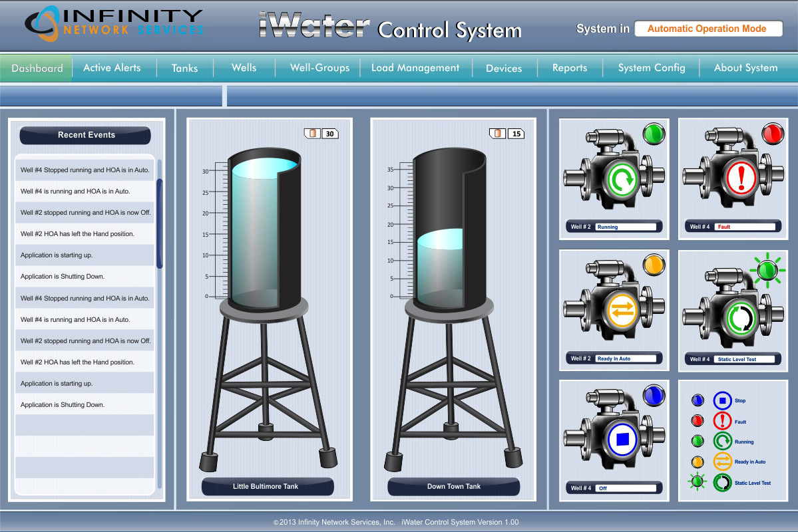The image size is (798, 532).
Task: Click the iWater Control System title
Action: (x=391, y=27)
